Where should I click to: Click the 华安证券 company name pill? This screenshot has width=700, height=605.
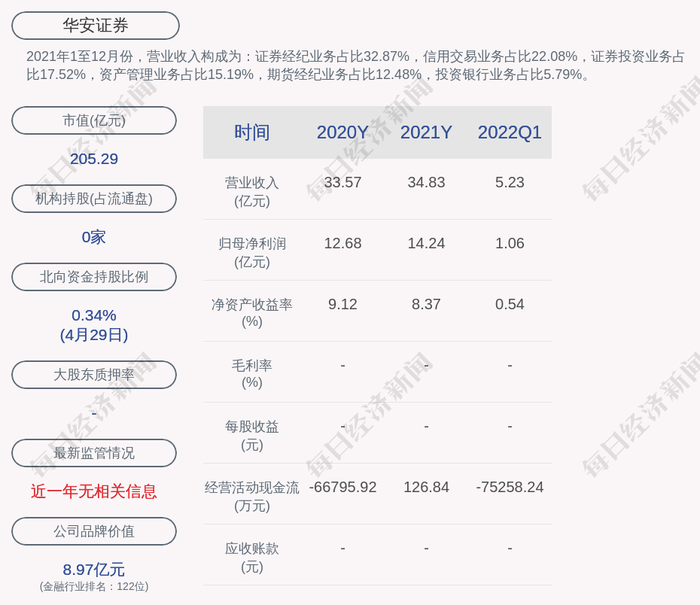pos(95,26)
